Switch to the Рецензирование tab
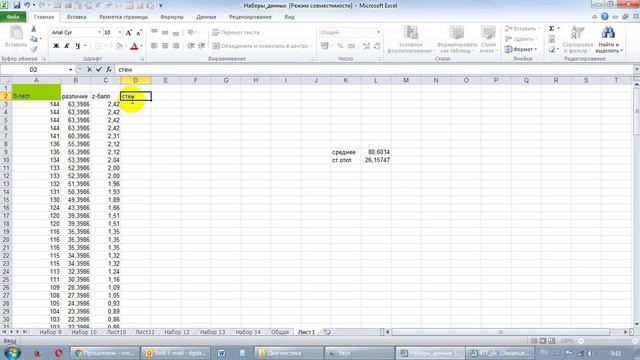Viewport: 640px width, 360px height. coord(250,17)
